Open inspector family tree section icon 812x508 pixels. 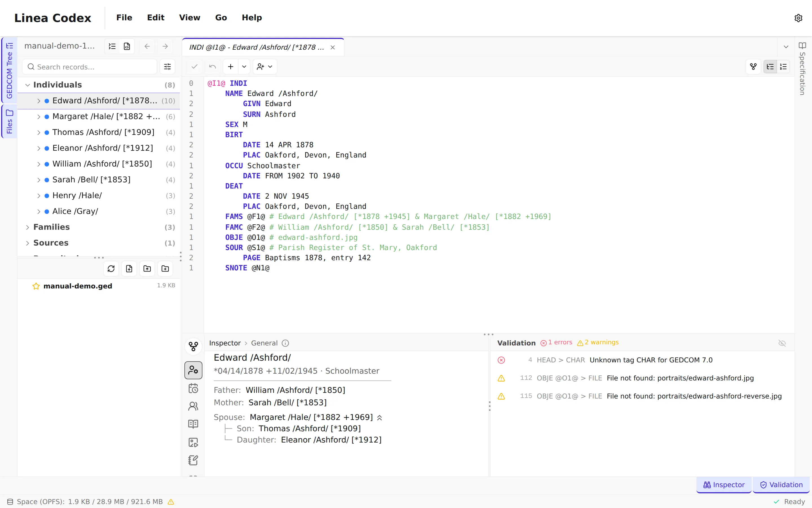coord(193,346)
